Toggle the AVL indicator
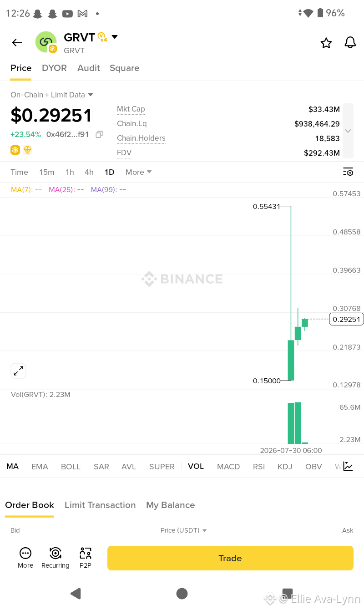The width and height of the screenshot is (364, 610). pos(129,467)
